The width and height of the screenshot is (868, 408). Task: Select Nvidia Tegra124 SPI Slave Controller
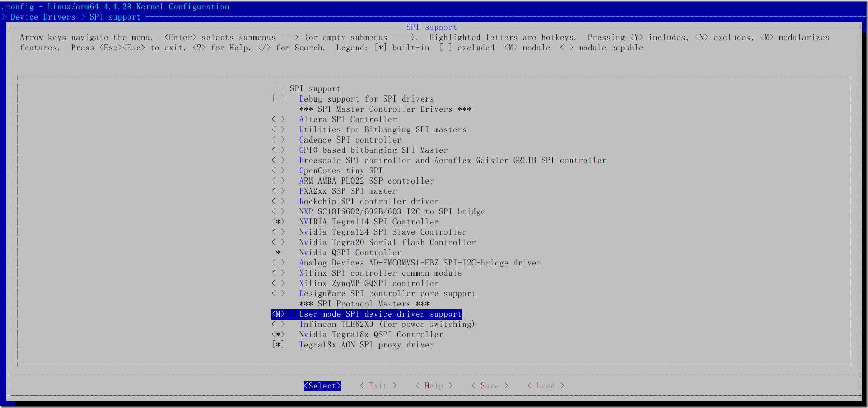pyautogui.click(x=383, y=232)
